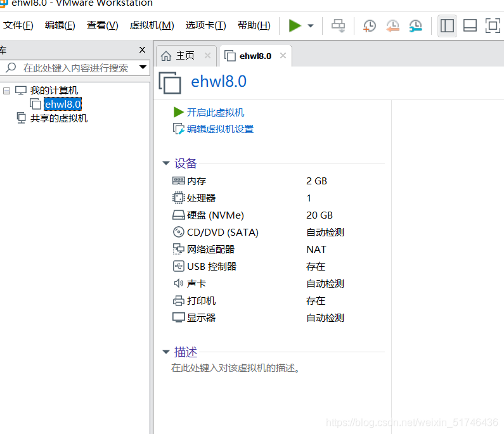This screenshot has width=504, height=434.
Task: Select 我的计算机 in the library tree
Action: click(x=54, y=90)
